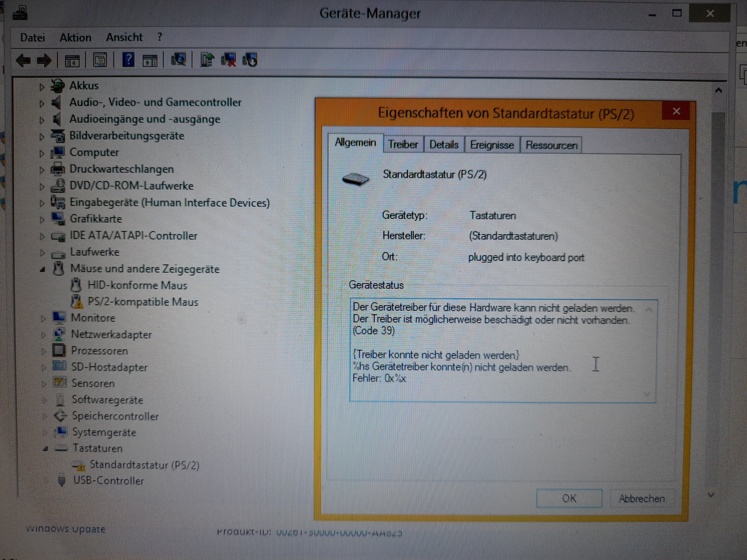
Task: Select PS/2-kompatible Maus with warning icon
Action: point(143,302)
